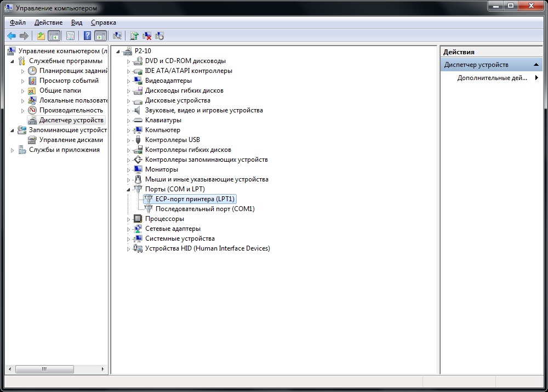Collapse the P2-10 computer root node
The image size is (548, 392).
[118, 52]
